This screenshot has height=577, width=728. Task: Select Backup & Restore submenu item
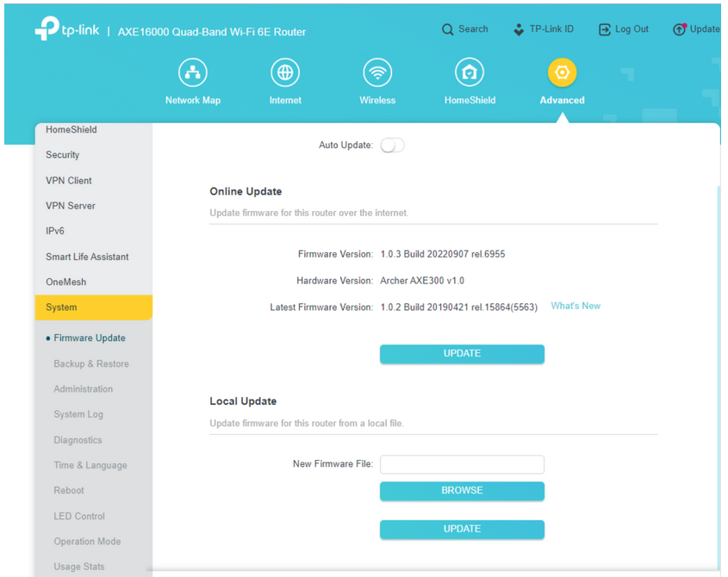click(91, 364)
